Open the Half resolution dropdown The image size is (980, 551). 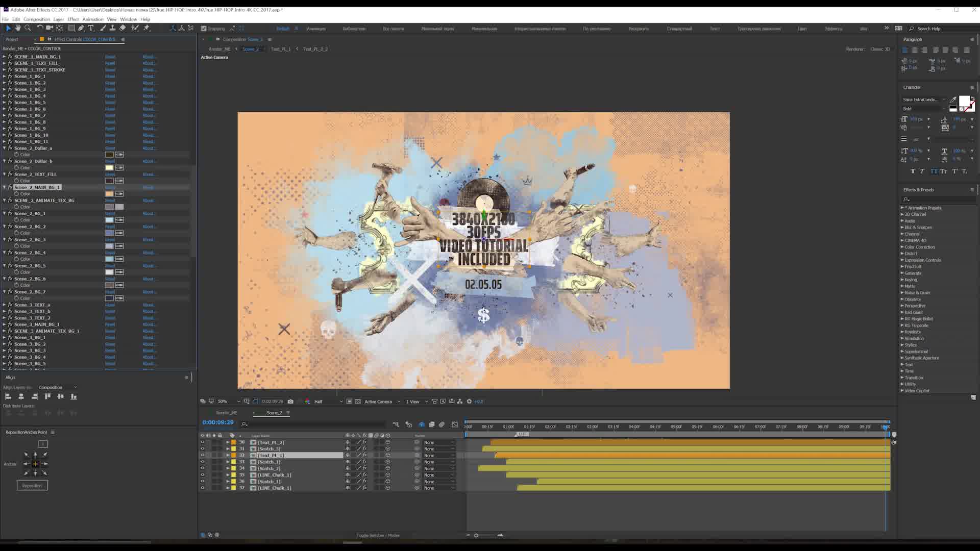328,402
